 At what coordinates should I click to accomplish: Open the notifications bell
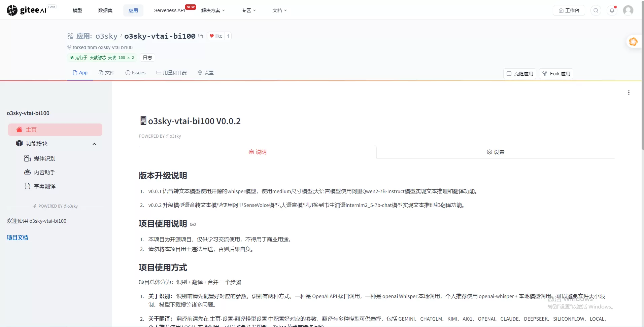tap(612, 10)
